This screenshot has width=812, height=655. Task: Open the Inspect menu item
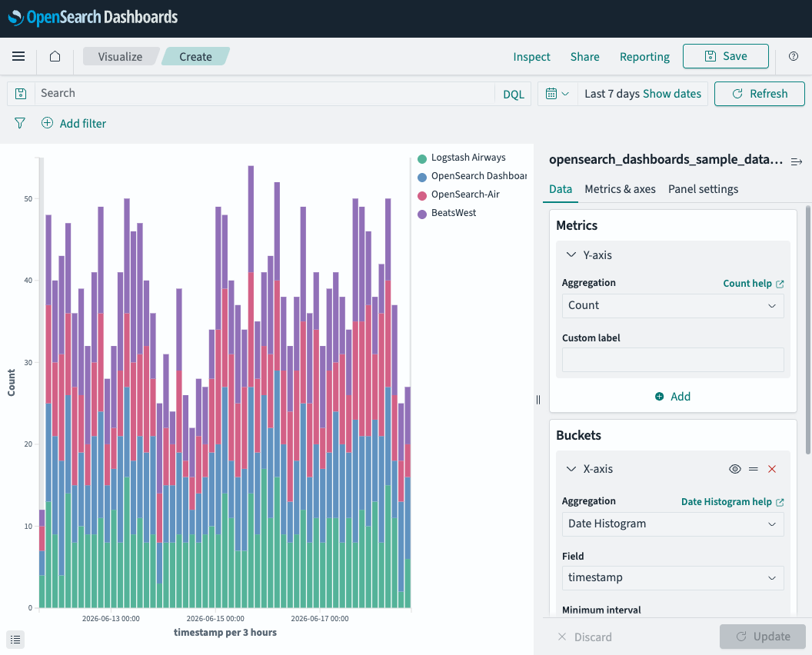coord(531,56)
